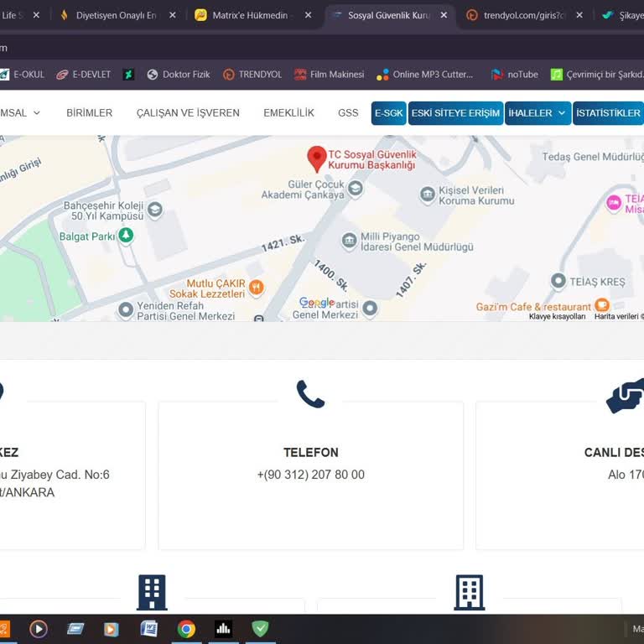Expand the İHALELER dropdown

coord(538,113)
